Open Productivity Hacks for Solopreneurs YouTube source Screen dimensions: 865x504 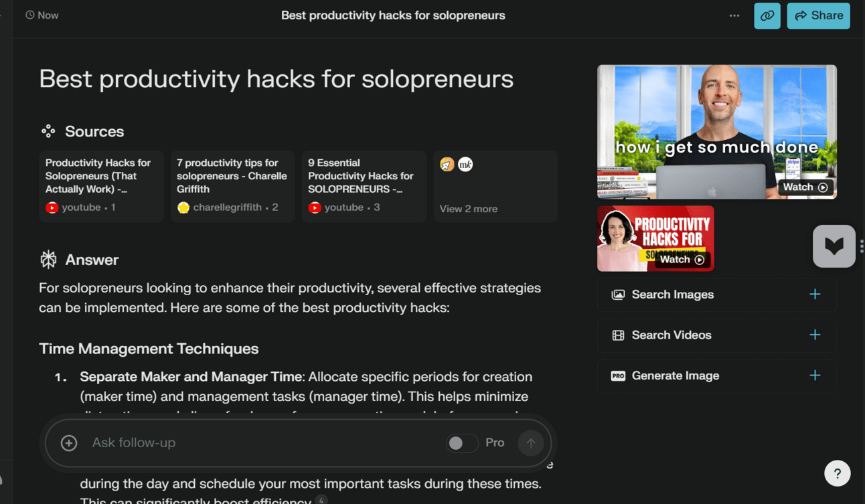(101, 187)
